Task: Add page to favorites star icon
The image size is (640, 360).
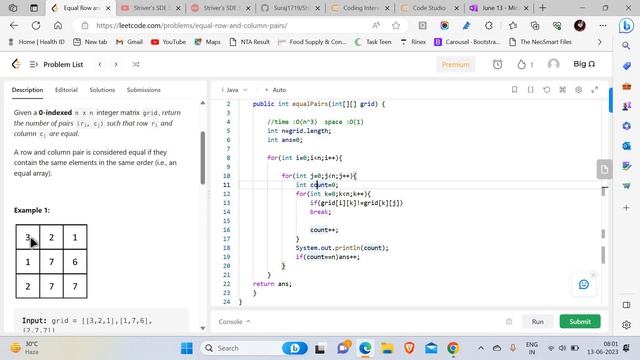Action: pyautogui.click(x=396, y=25)
